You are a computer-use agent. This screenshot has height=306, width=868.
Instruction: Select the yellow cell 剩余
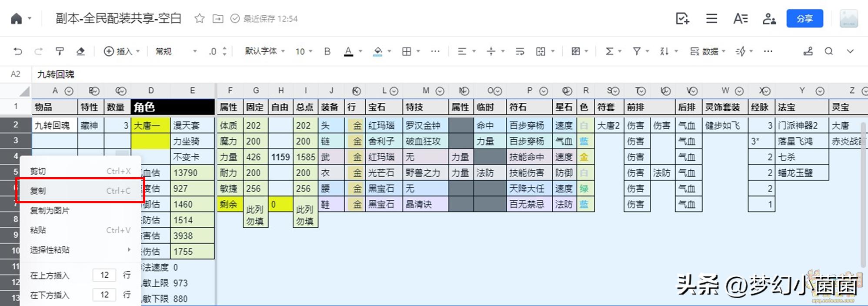[230, 204]
